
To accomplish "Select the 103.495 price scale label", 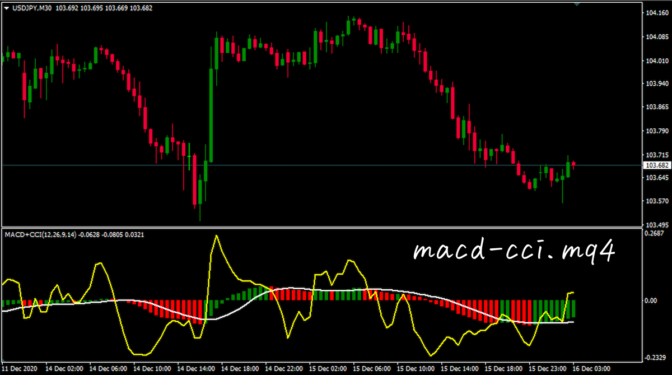I will tap(657, 225).
